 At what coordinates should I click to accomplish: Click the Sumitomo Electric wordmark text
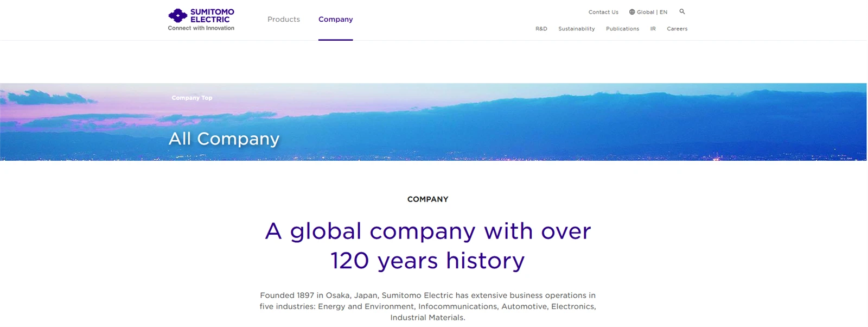212,16
